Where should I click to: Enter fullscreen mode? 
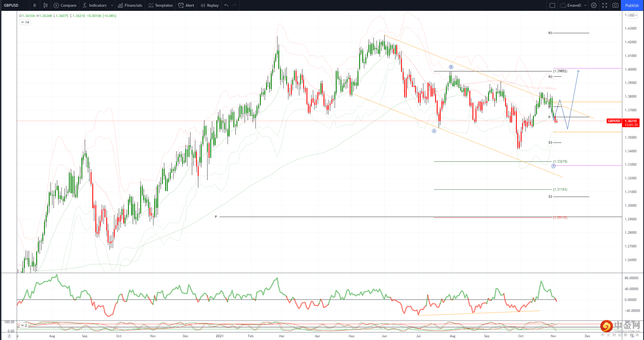605,5
